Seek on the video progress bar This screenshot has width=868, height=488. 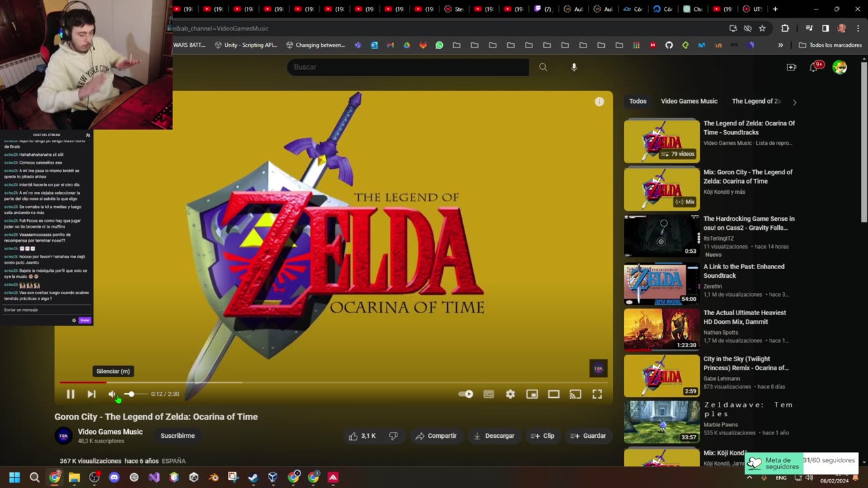click(x=334, y=382)
